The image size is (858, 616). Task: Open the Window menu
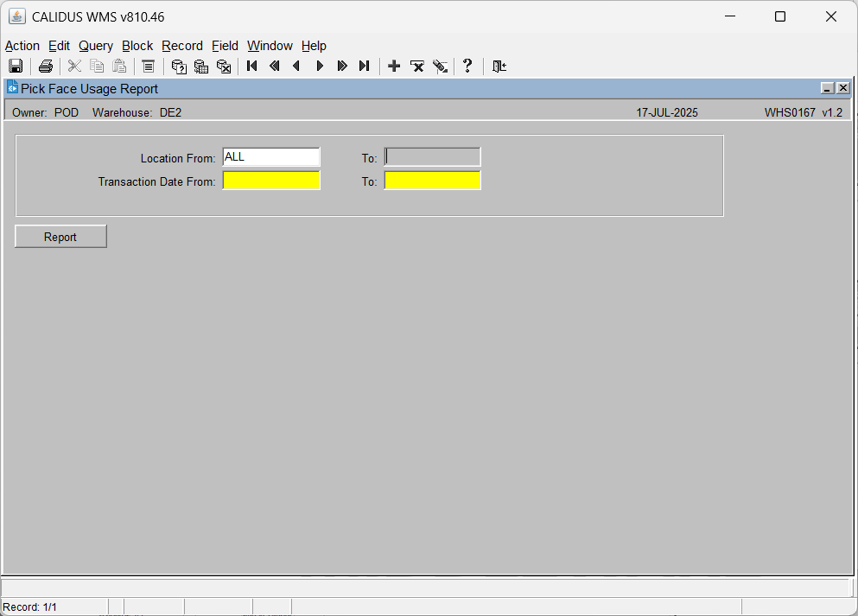pyautogui.click(x=270, y=46)
